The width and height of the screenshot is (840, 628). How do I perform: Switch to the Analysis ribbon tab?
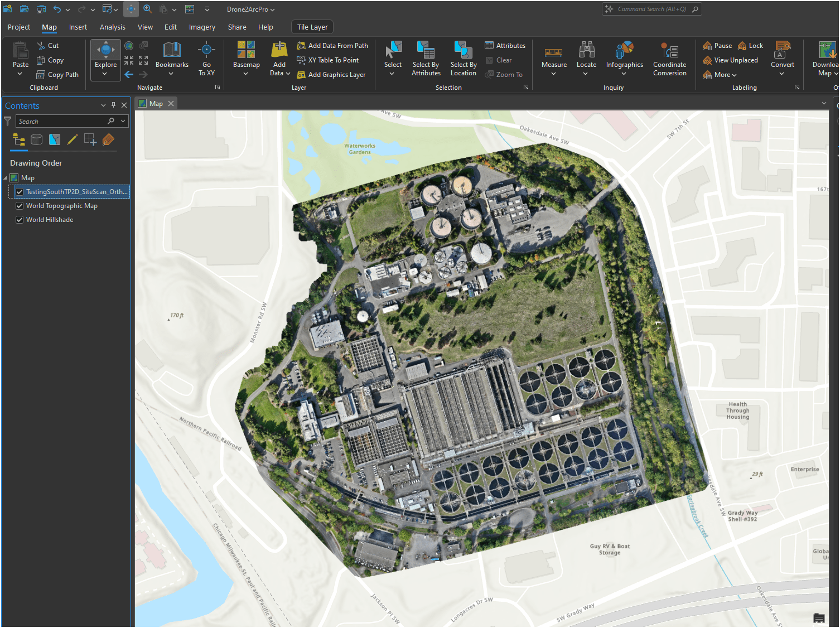pos(112,27)
